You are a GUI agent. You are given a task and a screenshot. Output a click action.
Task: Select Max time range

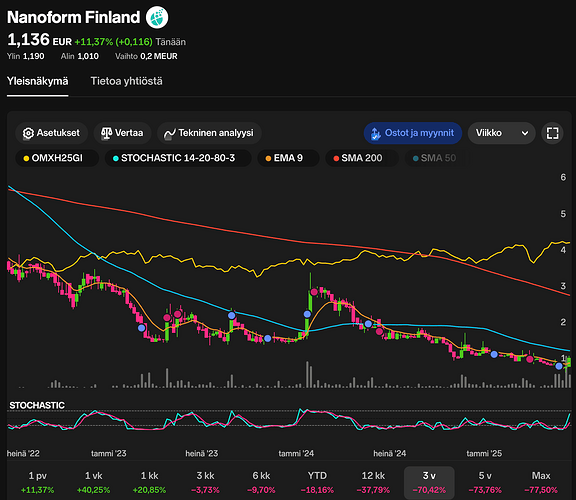coord(541,482)
